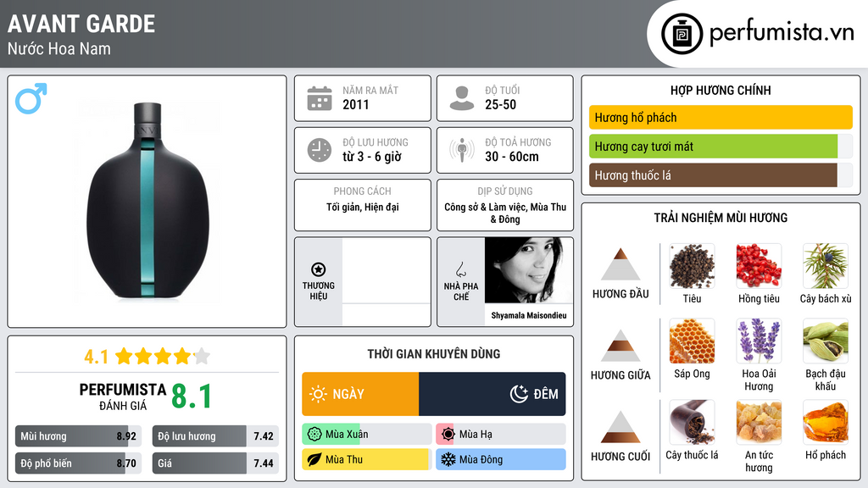Click the Hương giữa pyramid icon
Viewport: 868px width, 488px height.
(620, 346)
